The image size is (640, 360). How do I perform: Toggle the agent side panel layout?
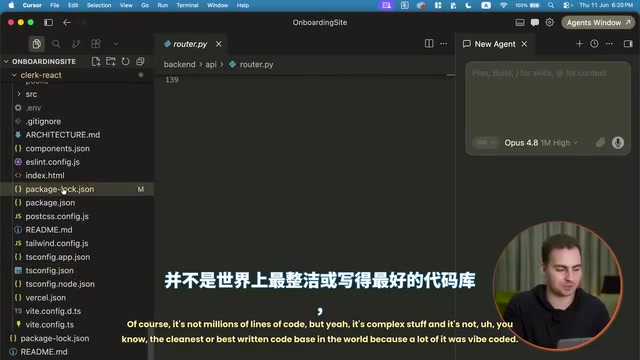click(628, 44)
